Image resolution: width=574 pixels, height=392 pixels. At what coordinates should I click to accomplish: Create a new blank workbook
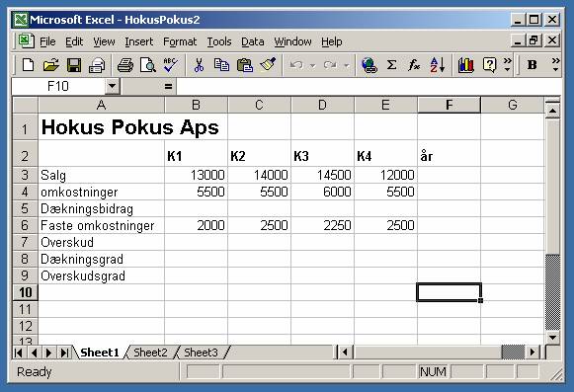tap(29, 65)
